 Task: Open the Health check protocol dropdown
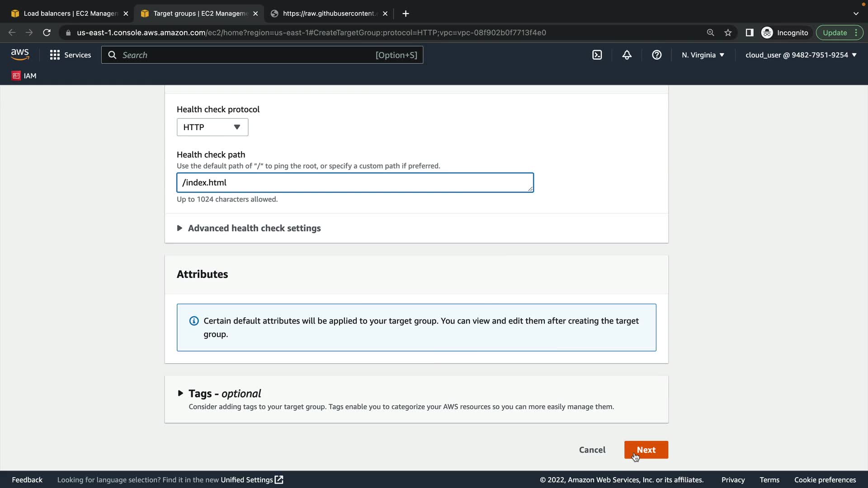click(212, 127)
